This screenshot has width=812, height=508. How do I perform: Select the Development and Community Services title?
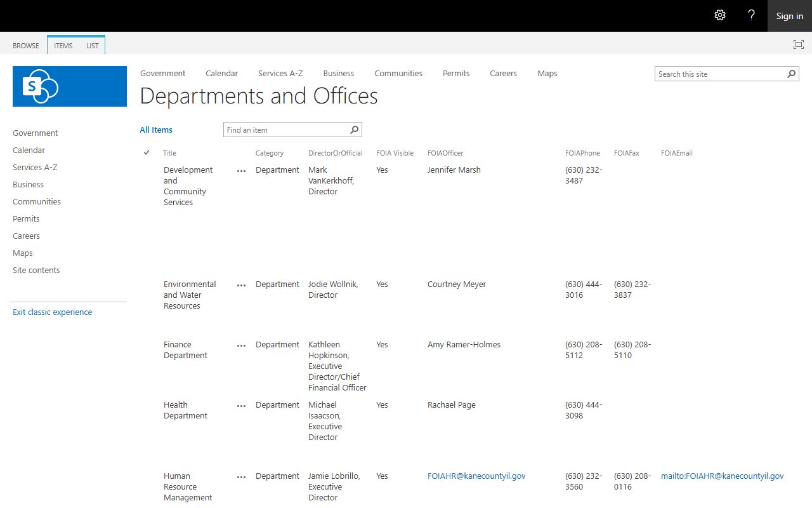(x=188, y=186)
